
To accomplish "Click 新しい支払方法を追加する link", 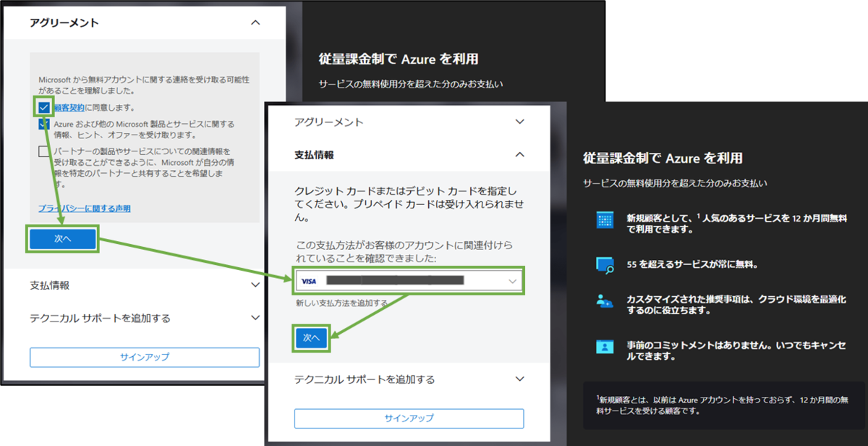I will point(341,303).
